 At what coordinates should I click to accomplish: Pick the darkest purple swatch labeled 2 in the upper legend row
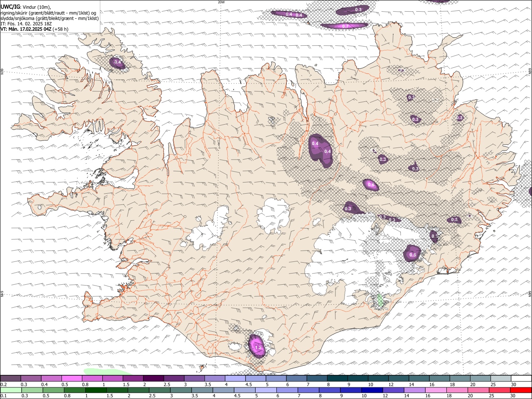click(153, 379)
